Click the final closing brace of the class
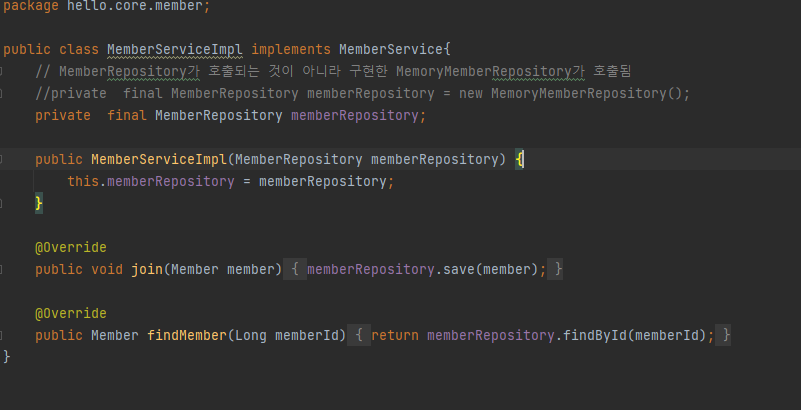The width and height of the screenshot is (801, 410). click(7, 356)
